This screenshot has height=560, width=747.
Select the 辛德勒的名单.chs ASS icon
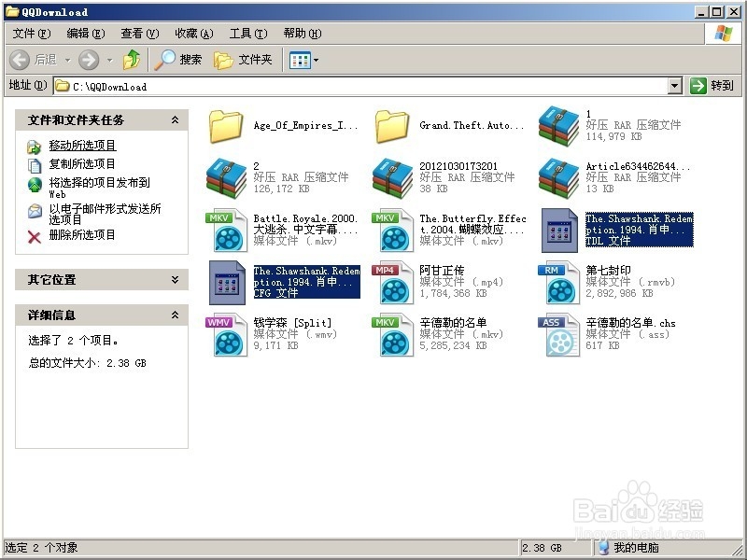pyautogui.click(x=558, y=335)
